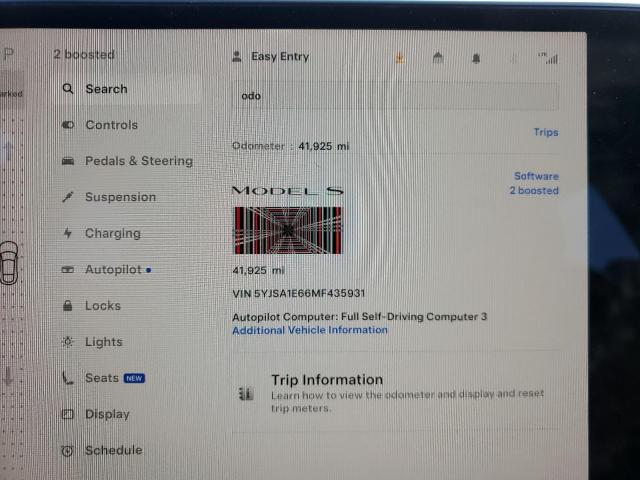Click the VIN 5YJSA1E66MF435931 text
This screenshot has width=640, height=480.
pyautogui.click(x=298, y=293)
